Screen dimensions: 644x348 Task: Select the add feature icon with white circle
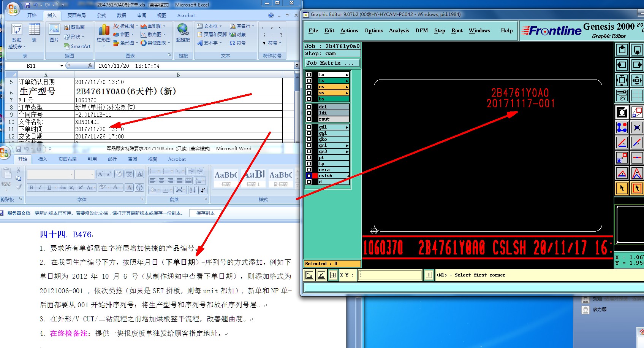622,112
